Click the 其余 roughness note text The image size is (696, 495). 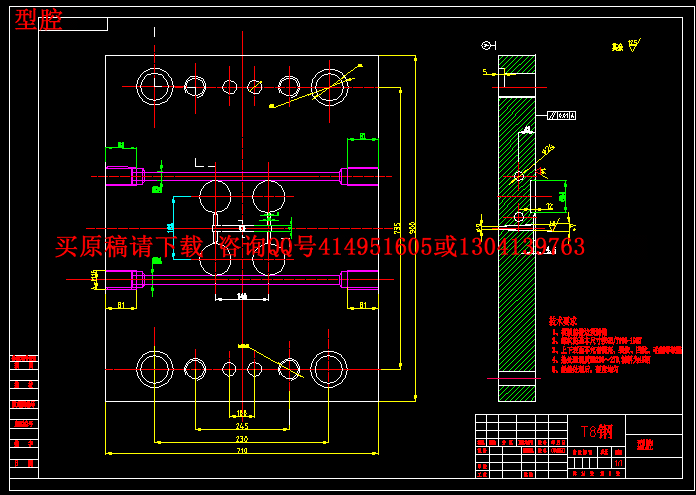point(617,47)
